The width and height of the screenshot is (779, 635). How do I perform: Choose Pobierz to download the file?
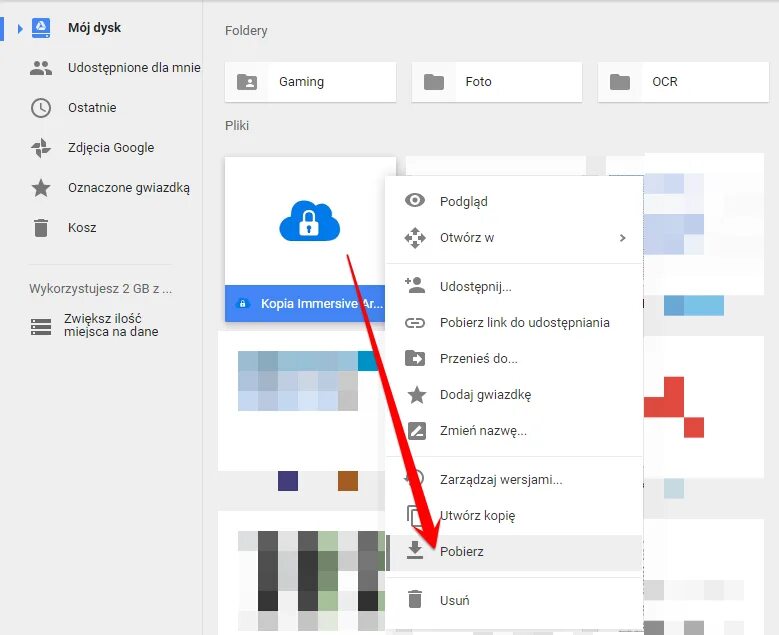(514, 552)
